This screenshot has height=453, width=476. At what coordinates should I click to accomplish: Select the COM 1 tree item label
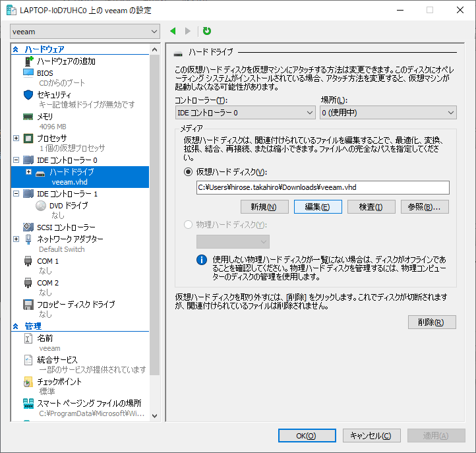47,261
